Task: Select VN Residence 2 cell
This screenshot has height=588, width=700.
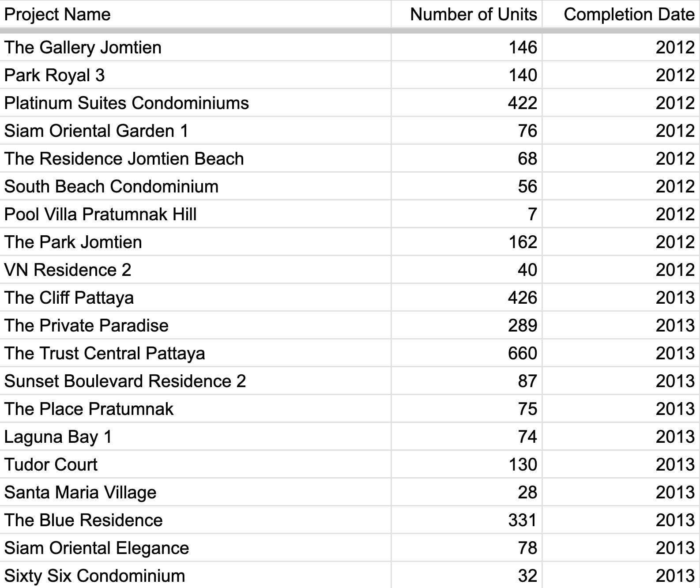Action: pyautogui.click(x=195, y=270)
